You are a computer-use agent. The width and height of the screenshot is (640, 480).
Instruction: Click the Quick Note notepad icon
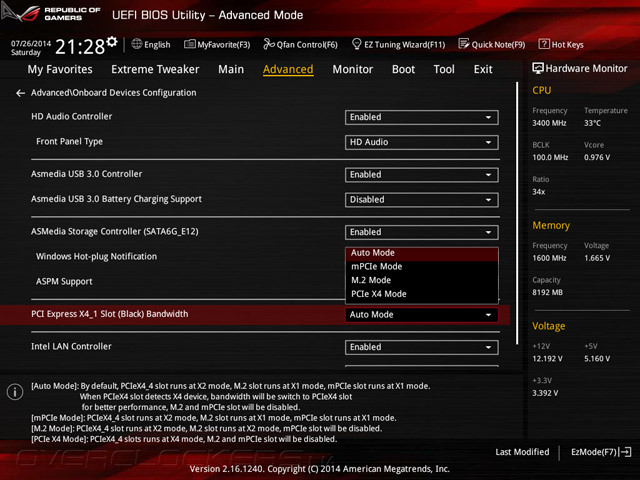pos(464,44)
